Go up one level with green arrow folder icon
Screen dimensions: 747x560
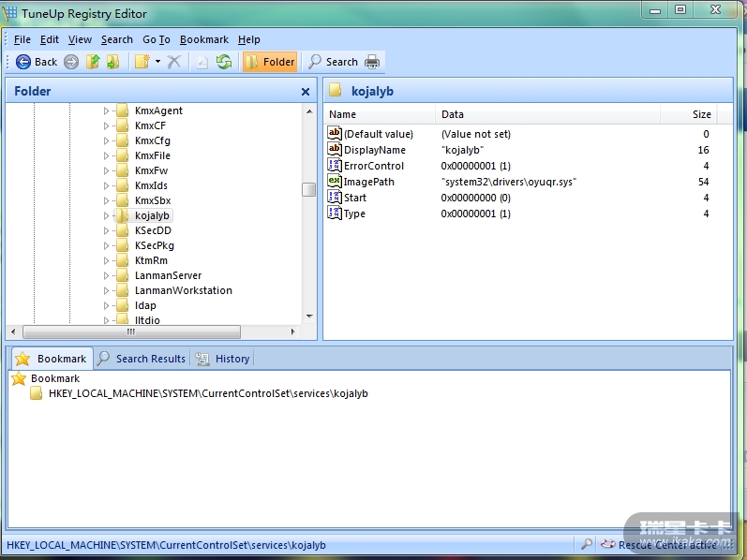pyautogui.click(x=93, y=62)
